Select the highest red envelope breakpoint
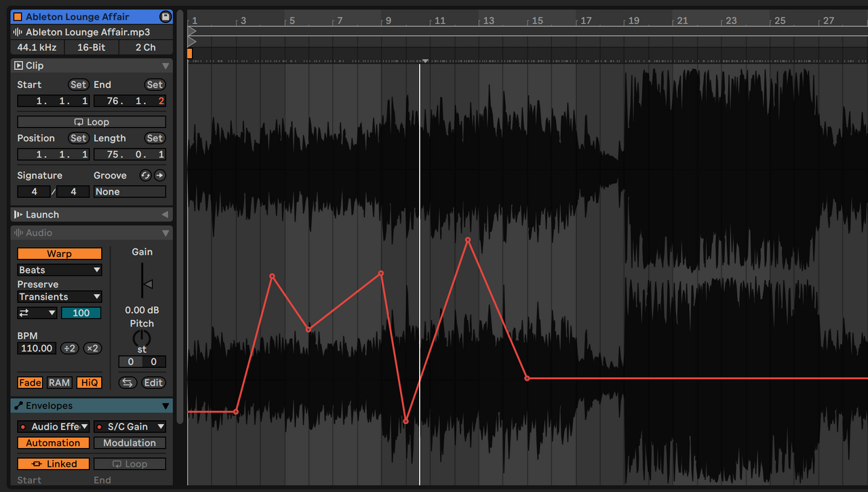 (468, 239)
